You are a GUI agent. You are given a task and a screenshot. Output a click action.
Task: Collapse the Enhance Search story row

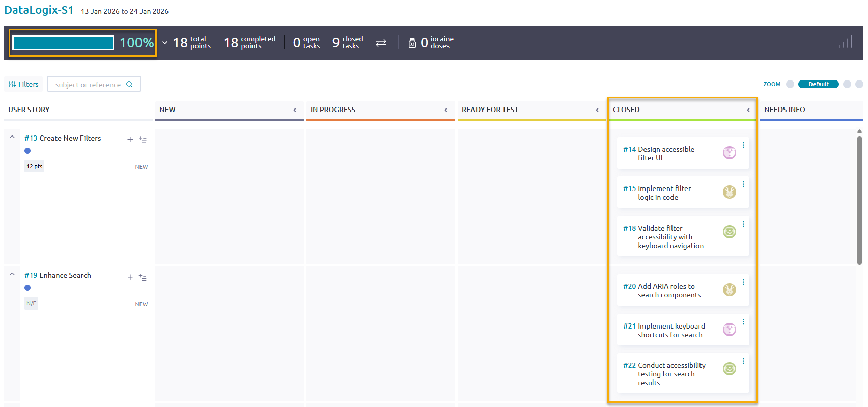12,274
